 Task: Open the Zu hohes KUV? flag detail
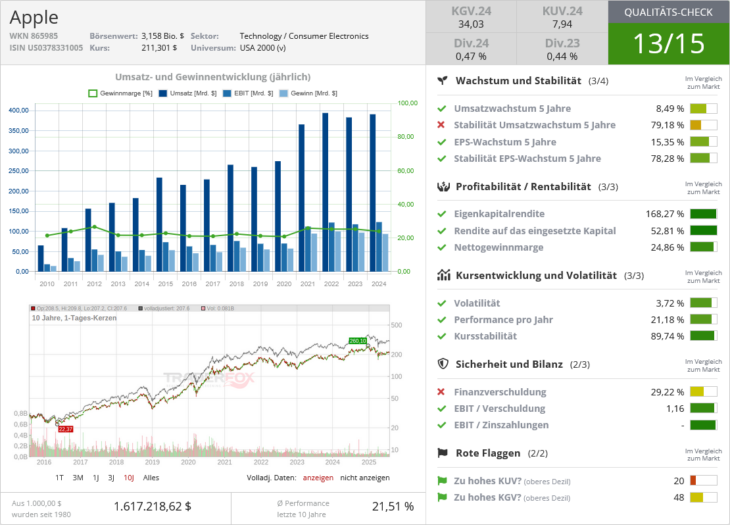pos(512,481)
